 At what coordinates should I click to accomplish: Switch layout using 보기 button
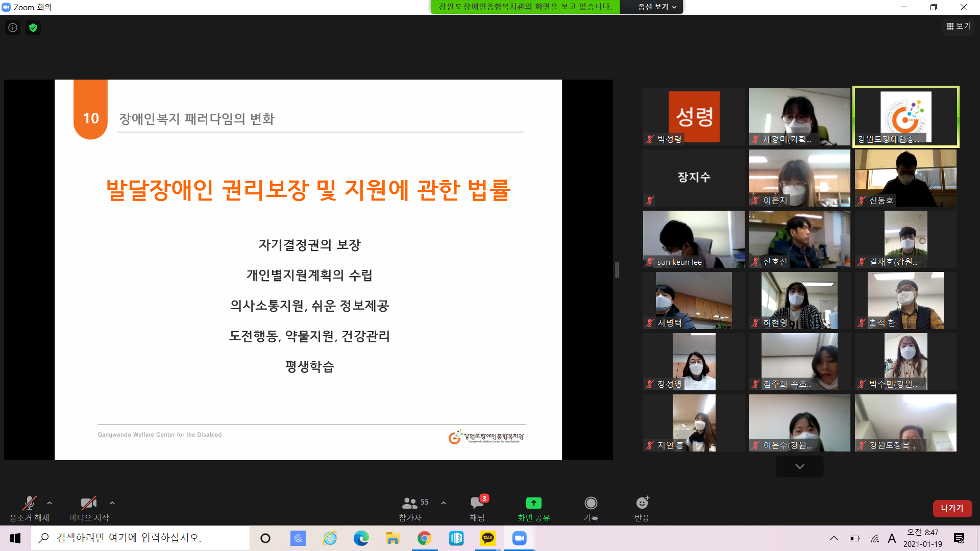pyautogui.click(x=959, y=26)
